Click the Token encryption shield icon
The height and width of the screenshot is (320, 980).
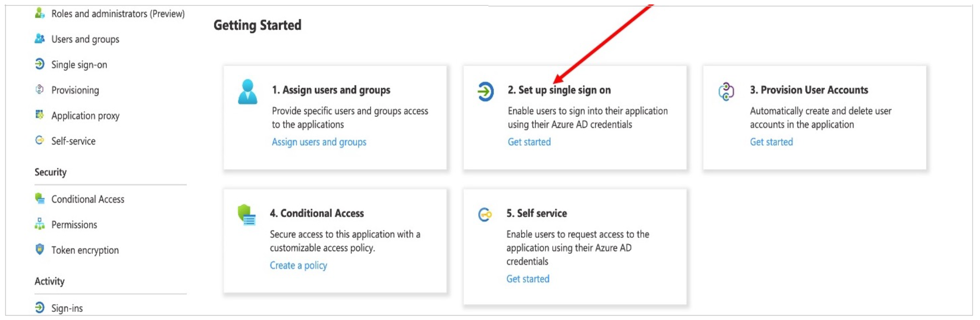(x=40, y=249)
